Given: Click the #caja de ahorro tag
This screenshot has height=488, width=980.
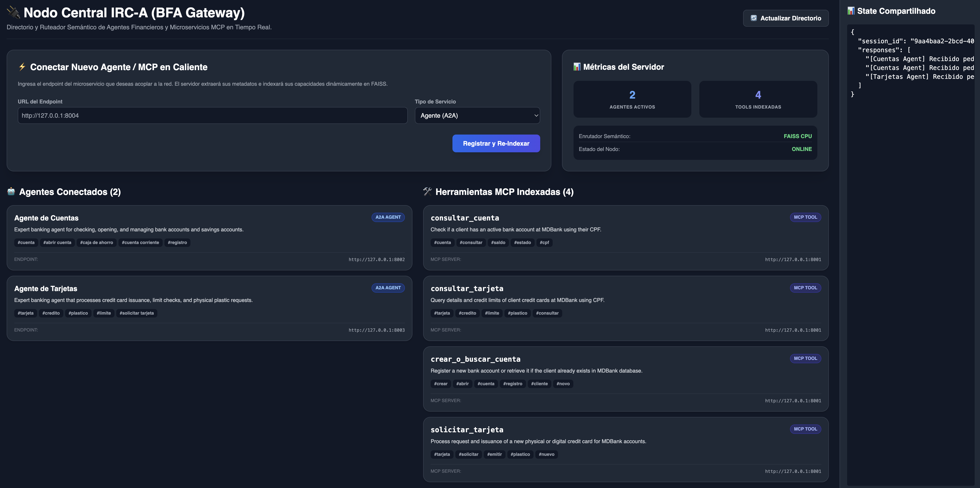Looking at the screenshot, I should pyautogui.click(x=97, y=242).
